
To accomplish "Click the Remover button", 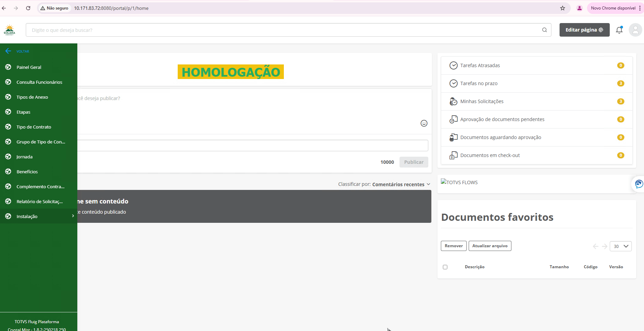I will point(454,246).
